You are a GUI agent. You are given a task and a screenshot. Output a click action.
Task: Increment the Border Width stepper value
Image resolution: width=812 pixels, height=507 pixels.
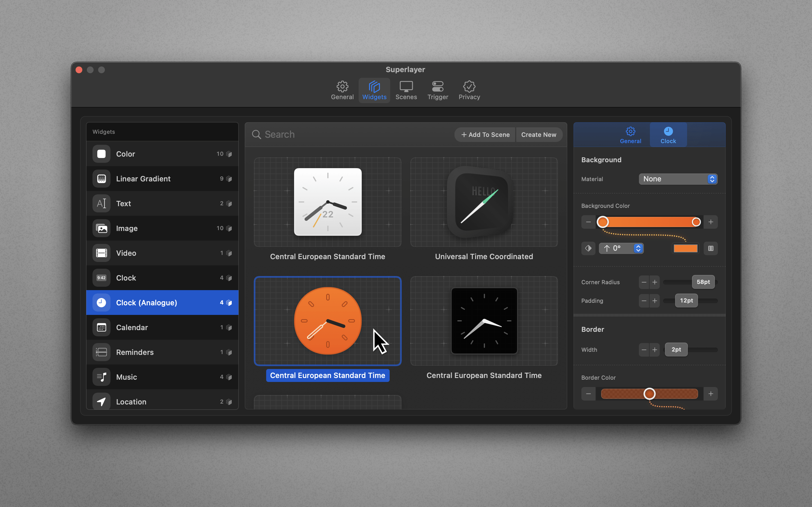(655, 349)
